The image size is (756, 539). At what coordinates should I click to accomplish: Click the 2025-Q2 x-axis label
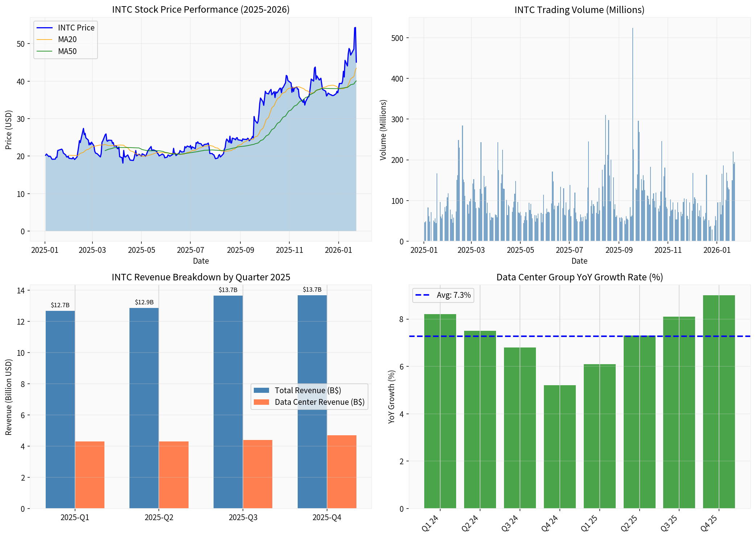coord(159,517)
